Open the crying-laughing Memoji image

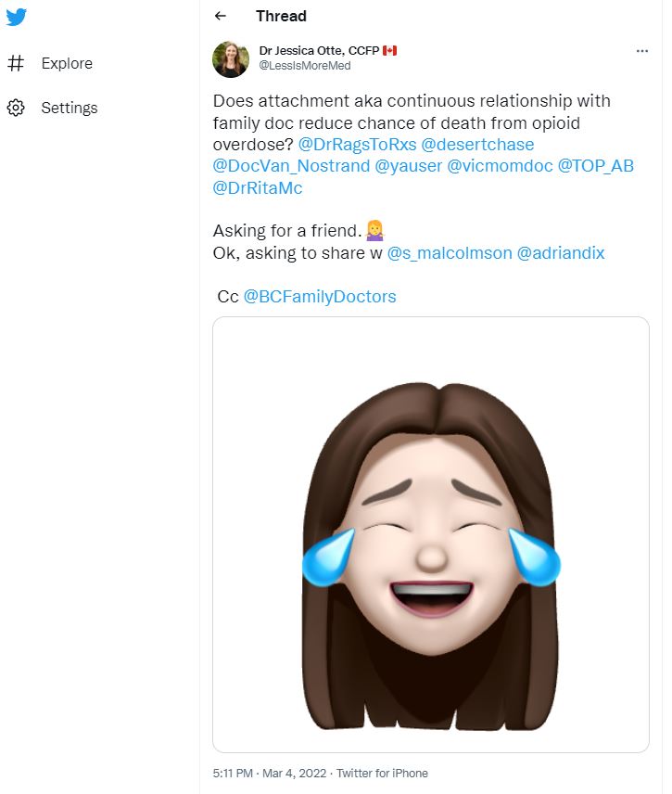(431, 533)
